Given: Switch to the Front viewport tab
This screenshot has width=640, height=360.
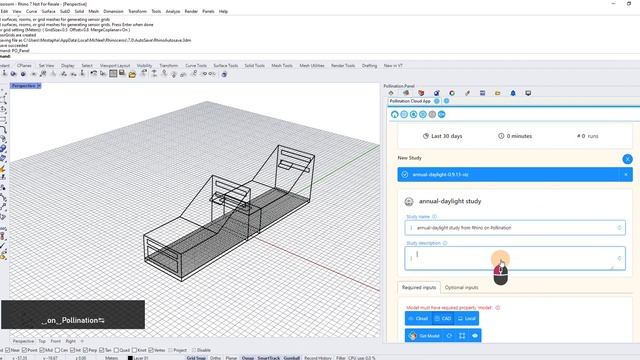Looking at the screenshot, I should coord(56,341).
